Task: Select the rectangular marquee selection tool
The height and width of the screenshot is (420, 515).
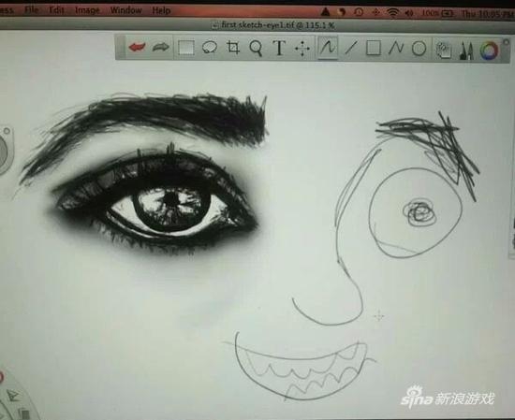Action: [186, 48]
